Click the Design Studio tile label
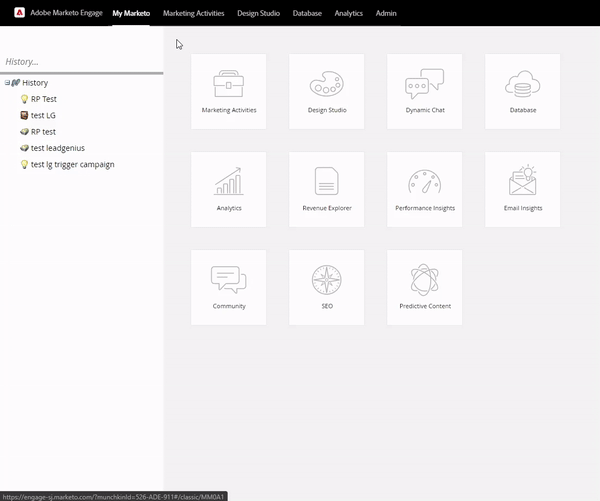 click(327, 110)
